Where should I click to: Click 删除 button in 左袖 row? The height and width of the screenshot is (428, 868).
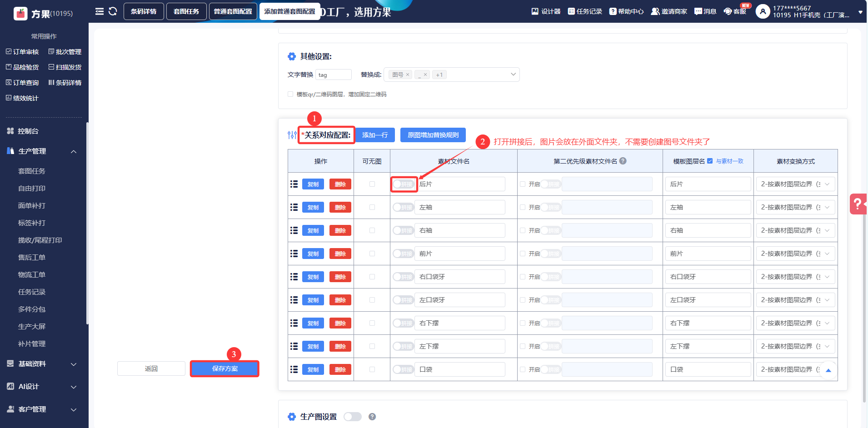coord(340,207)
